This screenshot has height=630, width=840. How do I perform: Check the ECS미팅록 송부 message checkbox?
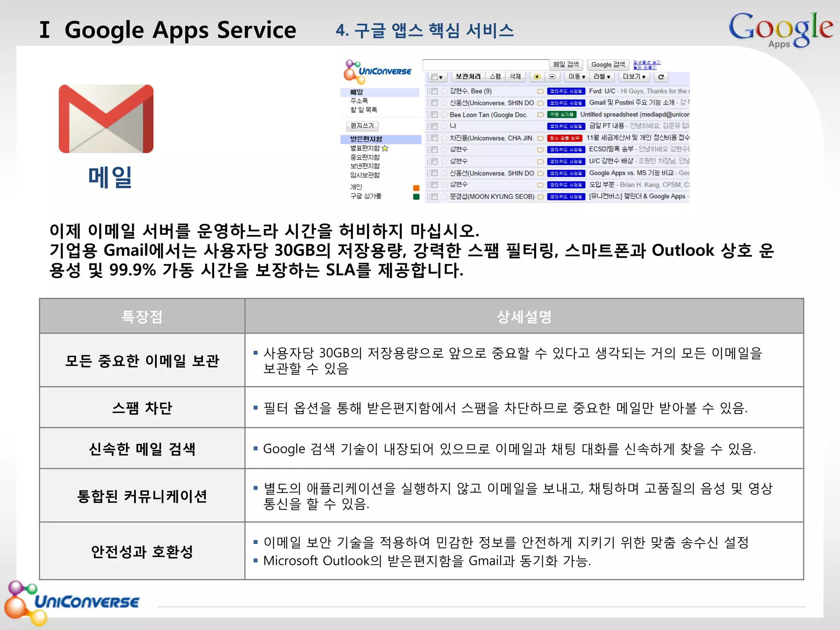[435, 150]
